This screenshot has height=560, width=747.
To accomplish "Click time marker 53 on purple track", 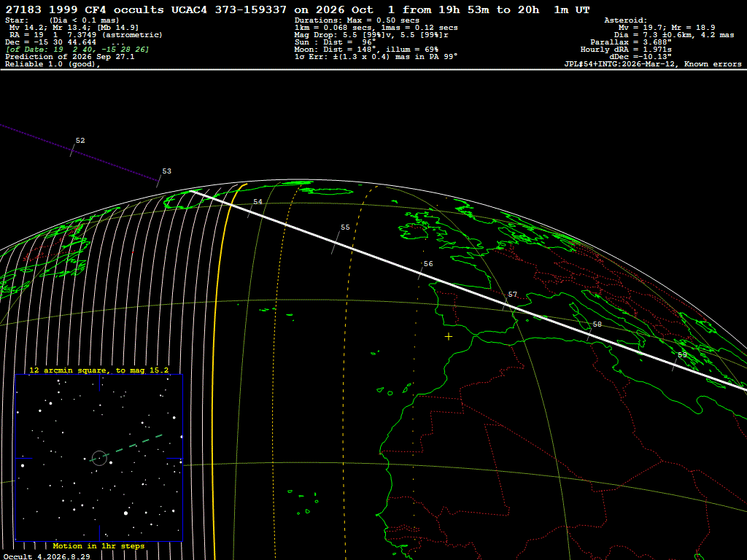I will (x=167, y=171).
